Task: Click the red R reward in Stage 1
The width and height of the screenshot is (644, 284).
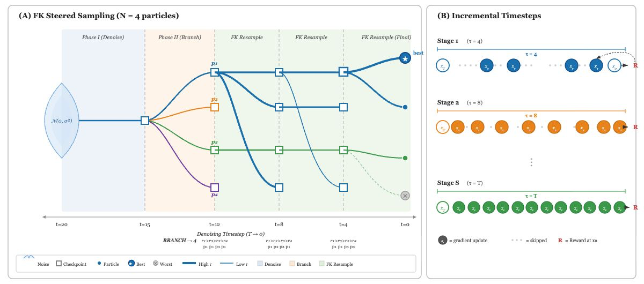Action: click(x=635, y=65)
